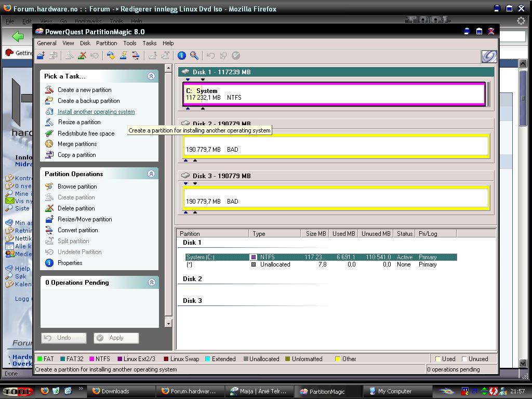Click the NTFS magenta legend swatch

91,359
